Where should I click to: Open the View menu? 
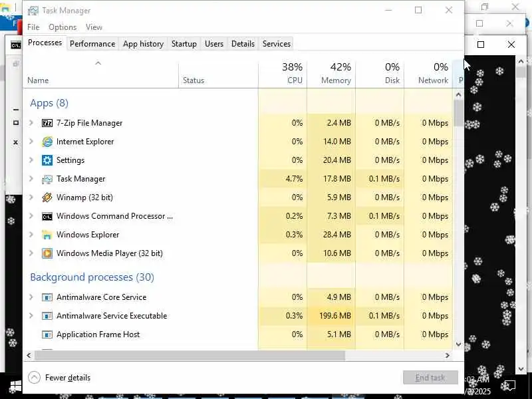(x=94, y=27)
